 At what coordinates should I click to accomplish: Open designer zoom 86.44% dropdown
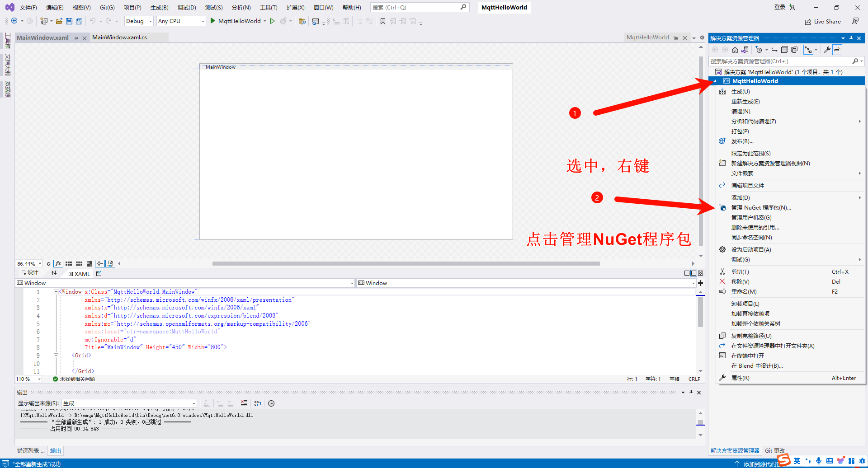pyautogui.click(x=29, y=263)
